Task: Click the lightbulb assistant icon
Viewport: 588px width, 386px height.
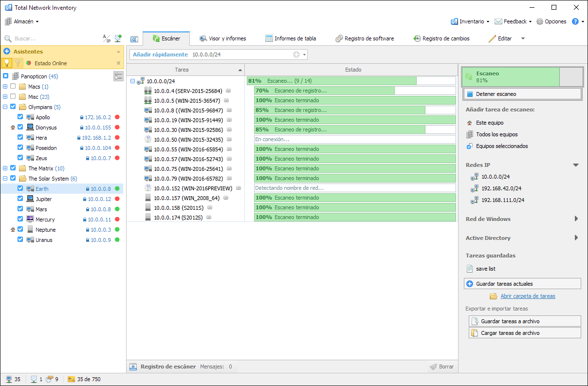Action: [x=7, y=63]
